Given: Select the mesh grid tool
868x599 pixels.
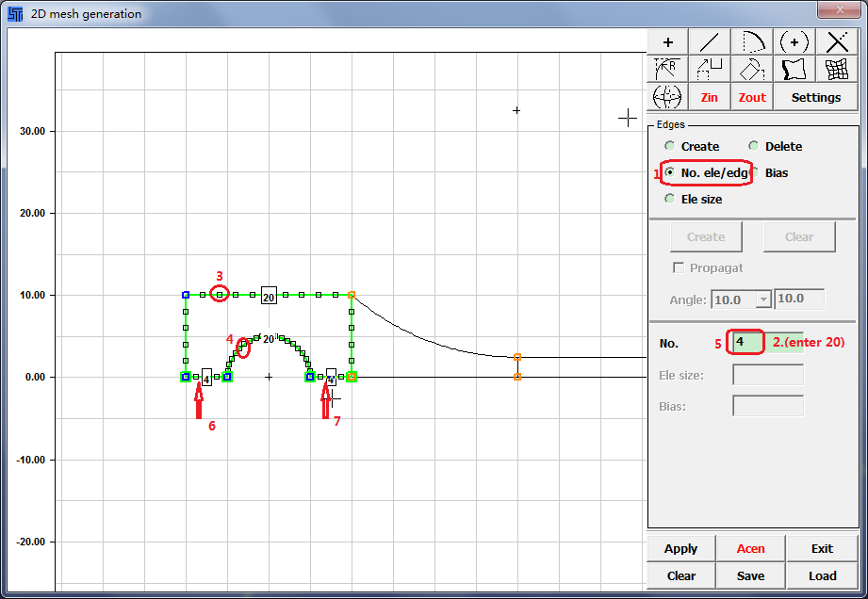Looking at the screenshot, I should coord(838,69).
